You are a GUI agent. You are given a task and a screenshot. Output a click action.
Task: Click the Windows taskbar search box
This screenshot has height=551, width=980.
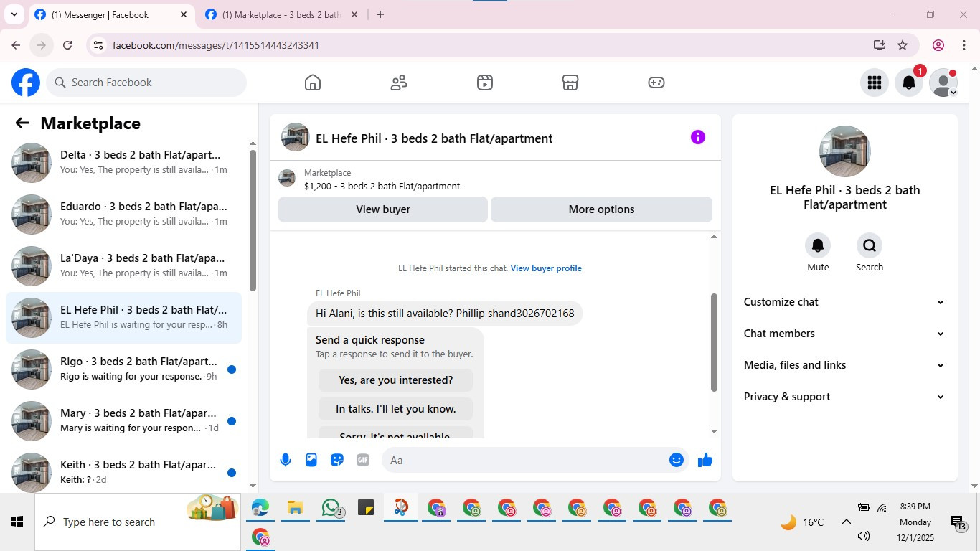pos(138,522)
